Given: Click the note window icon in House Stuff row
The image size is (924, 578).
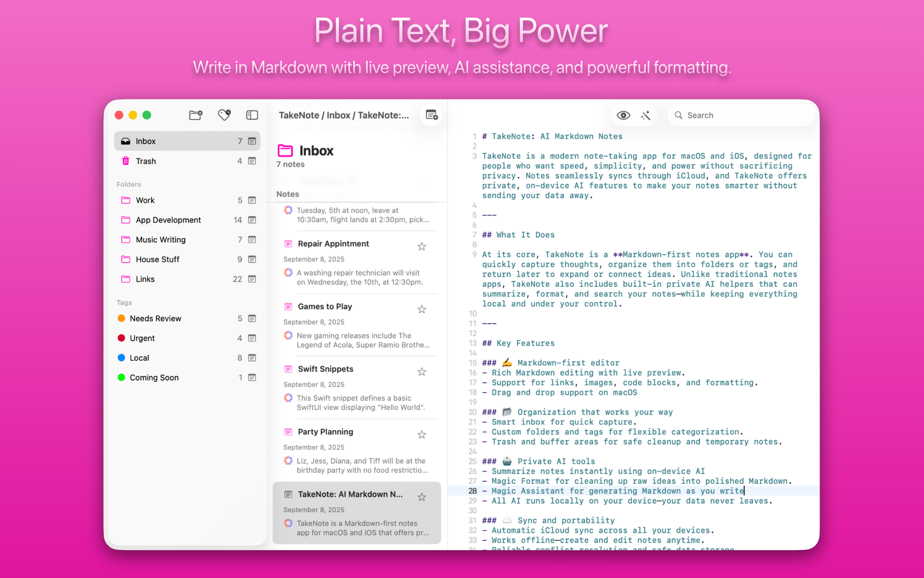Looking at the screenshot, I should 252,259.
